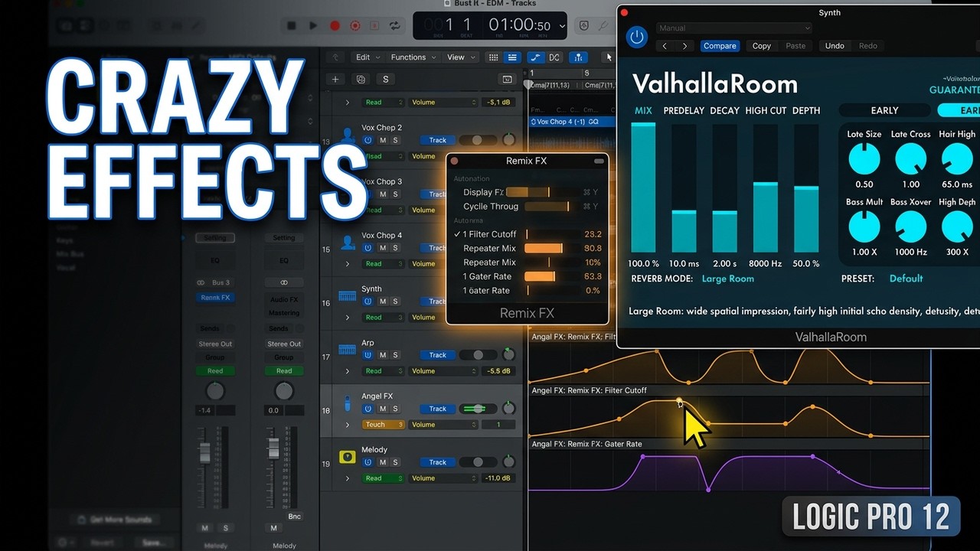Go to the next preset arrow
The width and height of the screenshot is (980, 551).
tap(684, 46)
